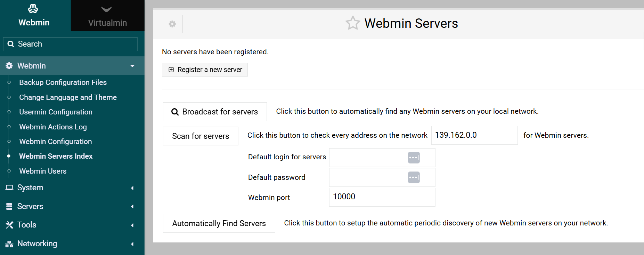This screenshot has width=644, height=255.
Task: Click Automatically Find Servers button
Action: coord(219,223)
